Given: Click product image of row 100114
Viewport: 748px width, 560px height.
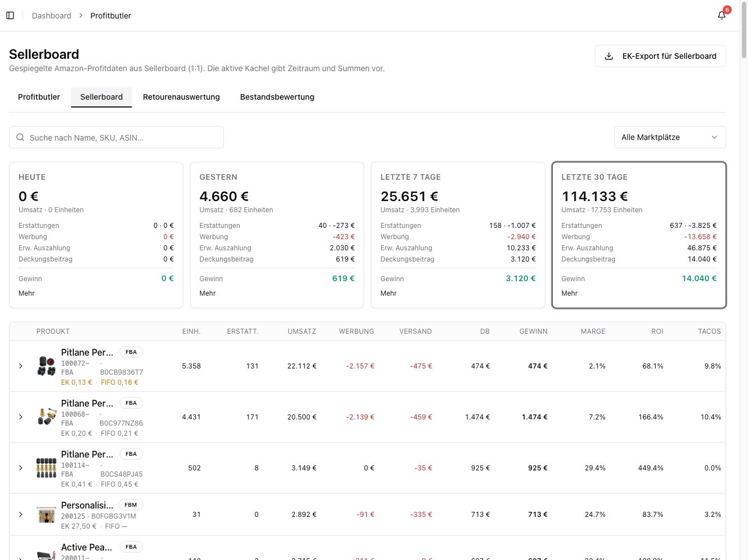Looking at the screenshot, I should tap(46, 468).
